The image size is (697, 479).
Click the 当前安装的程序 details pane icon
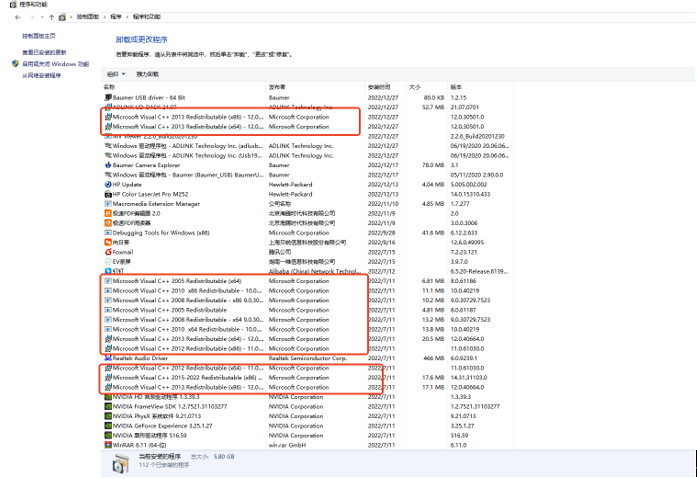click(120, 463)
